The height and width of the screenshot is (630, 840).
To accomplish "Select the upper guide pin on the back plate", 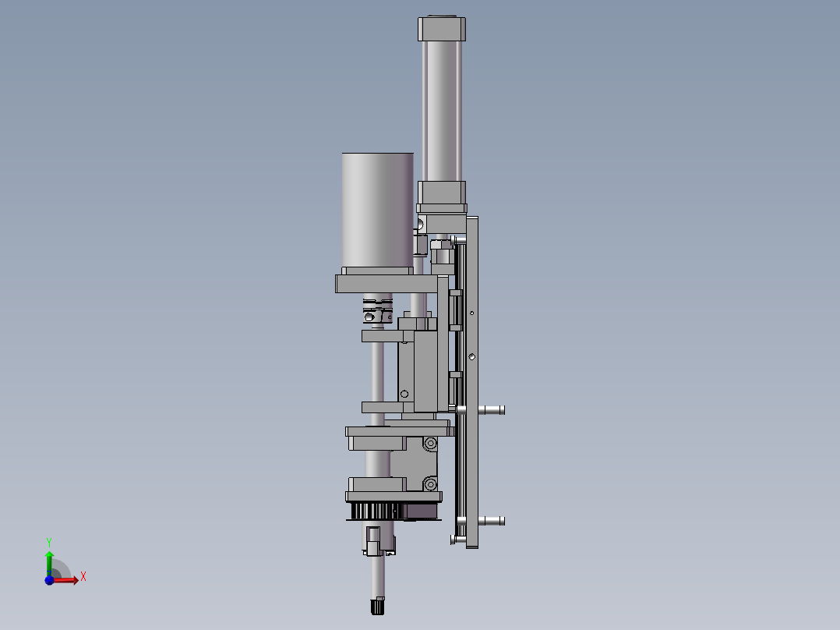I will click(492, 409).
